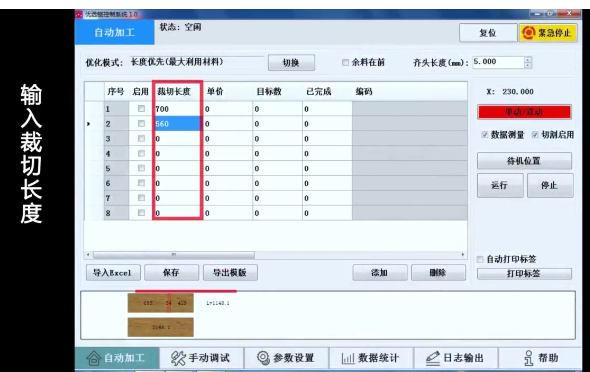
Task: Open the 自动加工 home tab
Action: [x=117, y=358]
